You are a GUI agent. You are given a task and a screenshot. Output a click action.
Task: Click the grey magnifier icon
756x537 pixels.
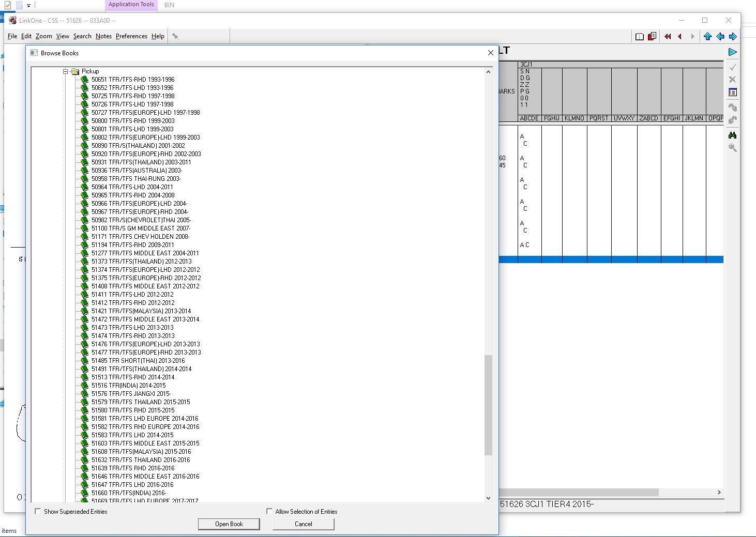click(732, 148)
